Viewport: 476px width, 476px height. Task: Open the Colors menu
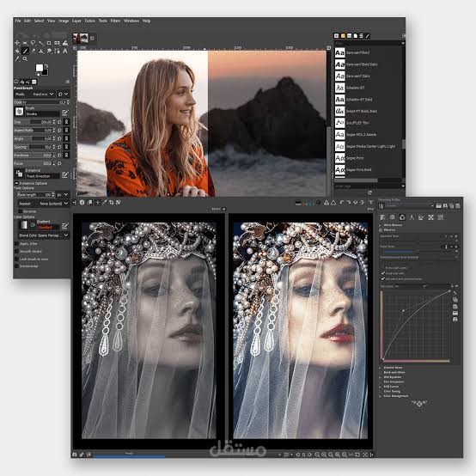tap(90, 21)
